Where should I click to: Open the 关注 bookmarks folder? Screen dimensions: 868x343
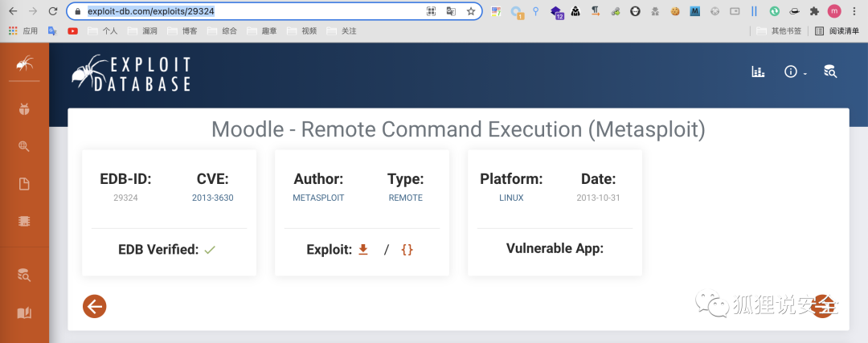(x=342, y=31)
